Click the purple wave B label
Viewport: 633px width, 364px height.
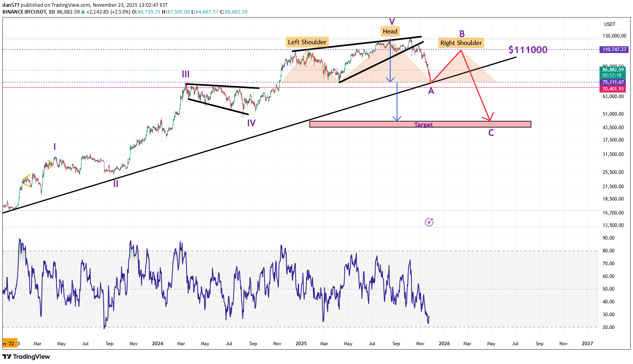click(x=462, y=34)
